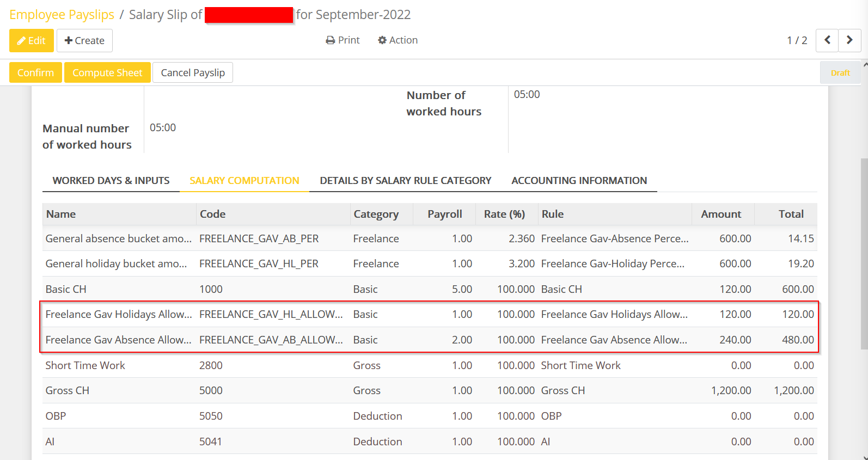The width and height of the screenshot is (868, 460).
Task: Click the Edit button with pencil icon
Action: click(32, 40)
